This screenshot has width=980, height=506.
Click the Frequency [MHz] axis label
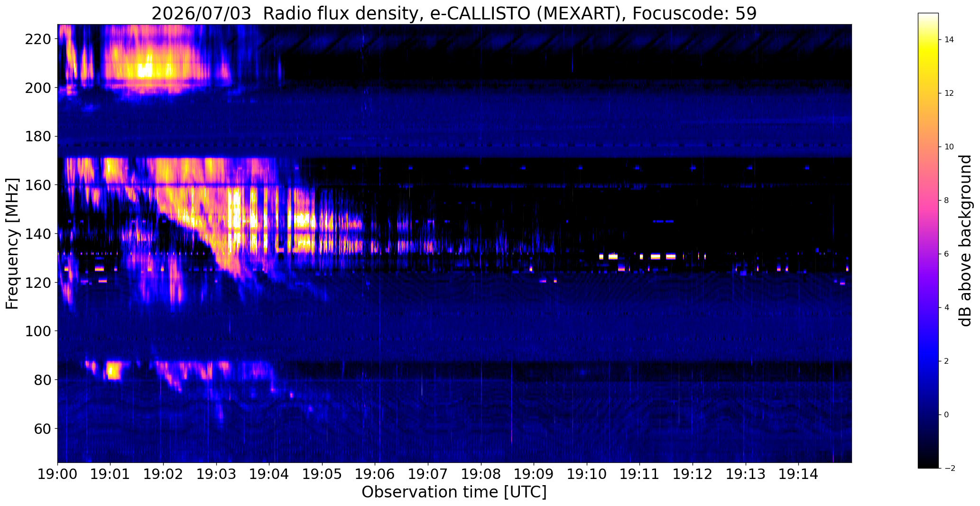pos(12,243)
